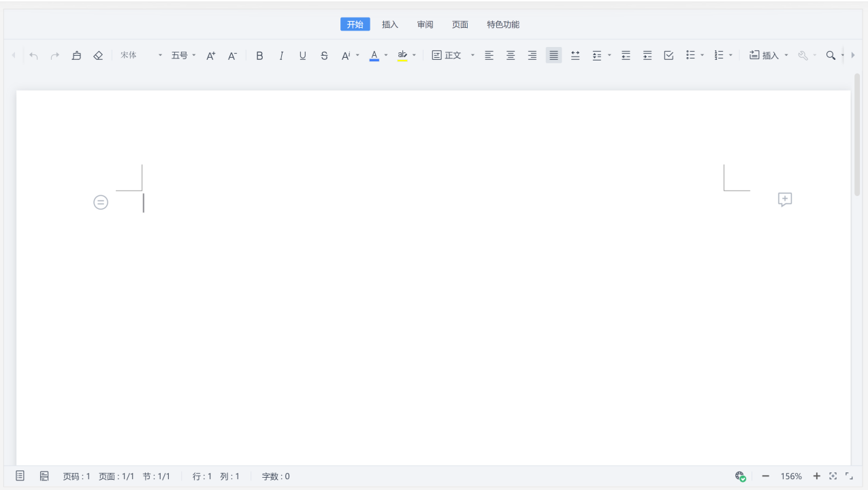
Task: Add a comment via margin bubble icon
Action: coord(785,199)
